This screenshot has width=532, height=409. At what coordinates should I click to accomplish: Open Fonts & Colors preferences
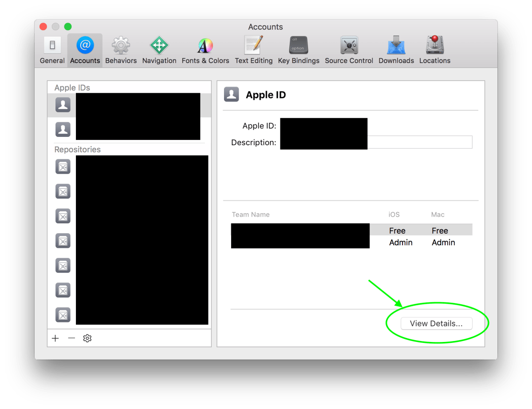[x=205, y=50]
